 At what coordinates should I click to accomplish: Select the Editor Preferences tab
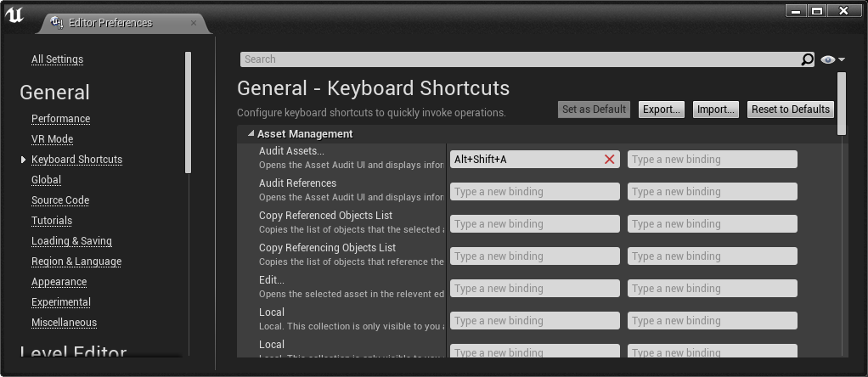click(x=110, y=23)
